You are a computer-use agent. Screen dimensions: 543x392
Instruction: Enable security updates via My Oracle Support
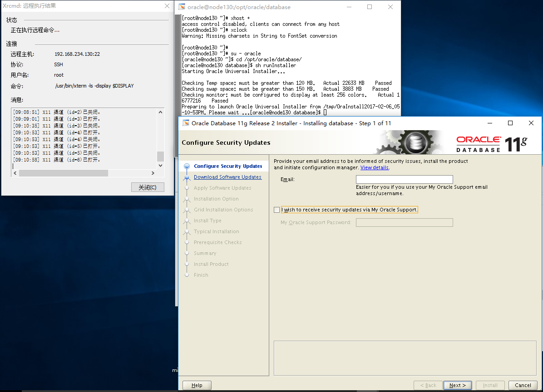[276, 210]
